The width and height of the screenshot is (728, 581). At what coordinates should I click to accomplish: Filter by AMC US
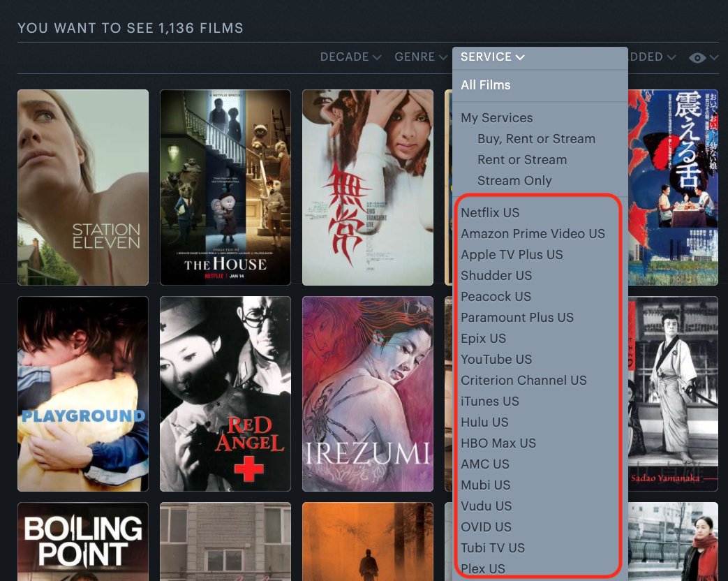pos(484,464)
